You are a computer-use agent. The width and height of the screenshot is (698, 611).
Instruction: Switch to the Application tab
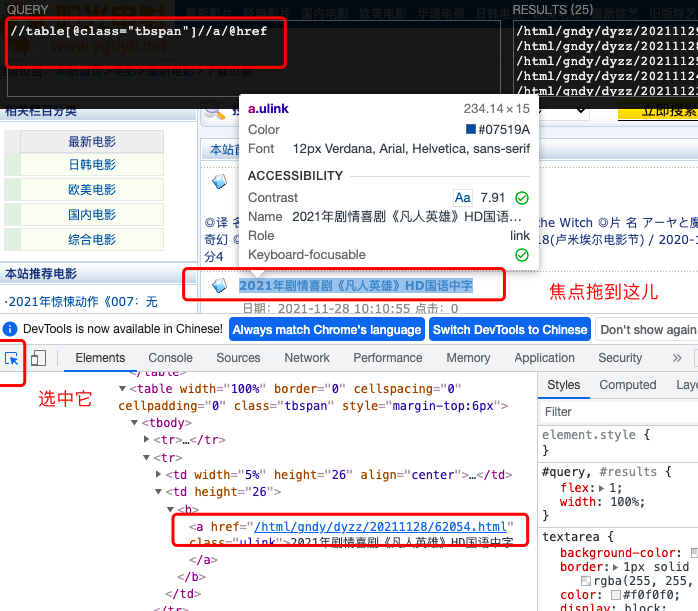(x=544, y=358)
